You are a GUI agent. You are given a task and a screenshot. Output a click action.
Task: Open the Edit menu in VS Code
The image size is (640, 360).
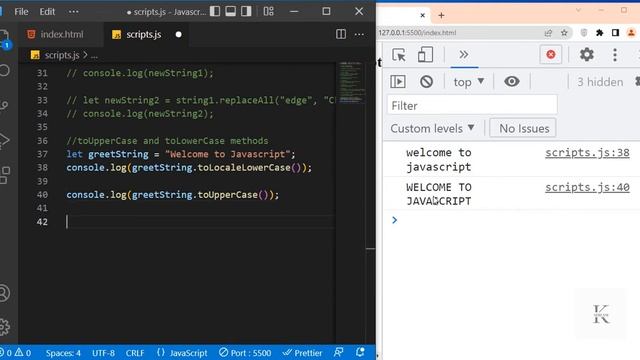click(47, 11)
